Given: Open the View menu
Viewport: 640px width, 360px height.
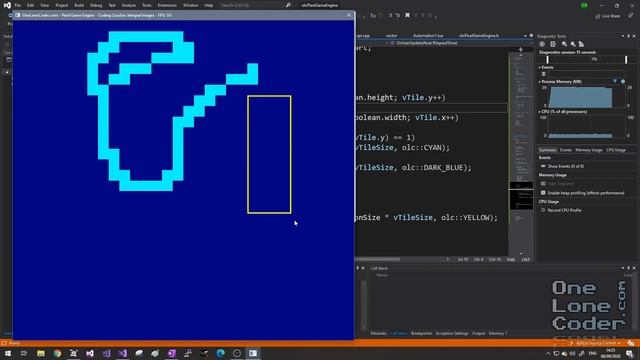Looking at the screenshot, I should (44, 5).
